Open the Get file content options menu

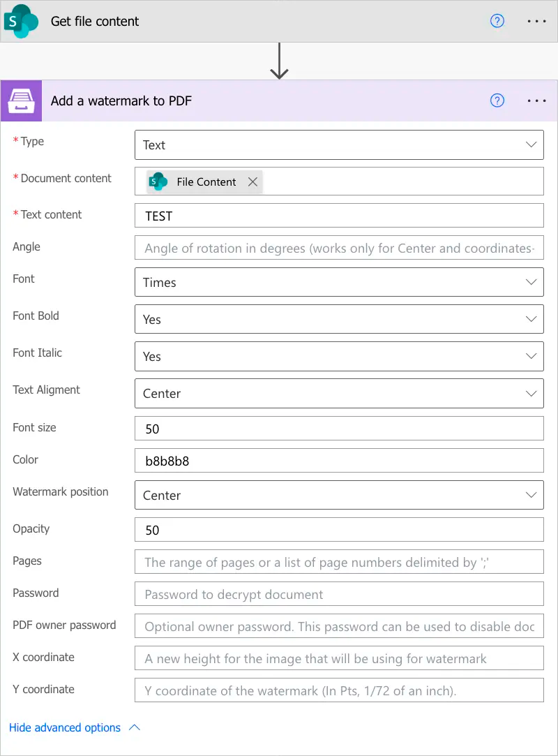coord(536,21)
